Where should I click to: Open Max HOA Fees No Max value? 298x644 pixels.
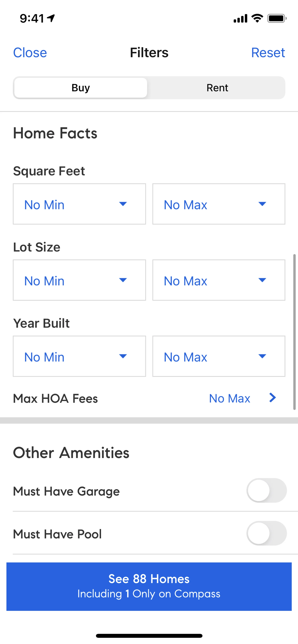tap(229, 398)
